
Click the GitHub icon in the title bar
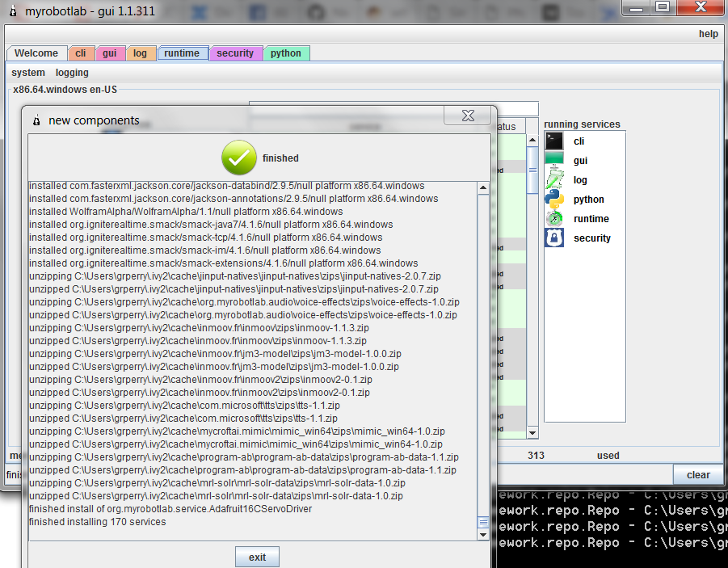click(x=315, y=11)
